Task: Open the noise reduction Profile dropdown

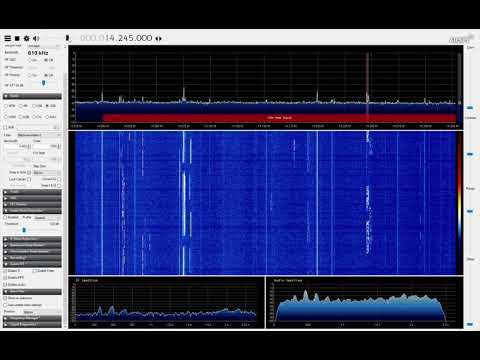Action: pyautogui.click(x=47, y=217)
